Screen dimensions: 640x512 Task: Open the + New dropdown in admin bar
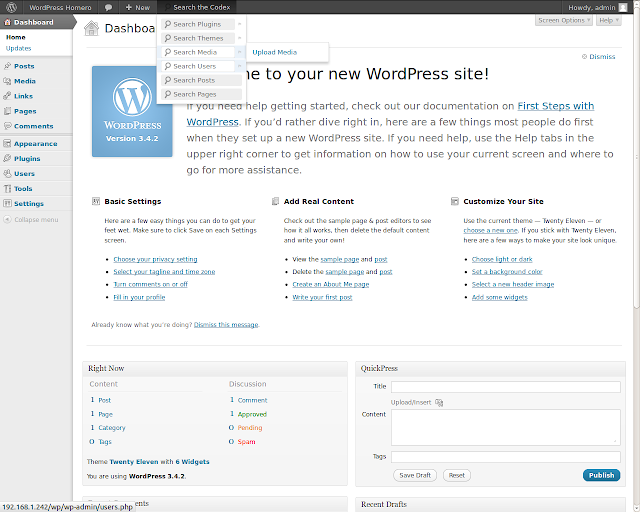(x=138, y=7)
